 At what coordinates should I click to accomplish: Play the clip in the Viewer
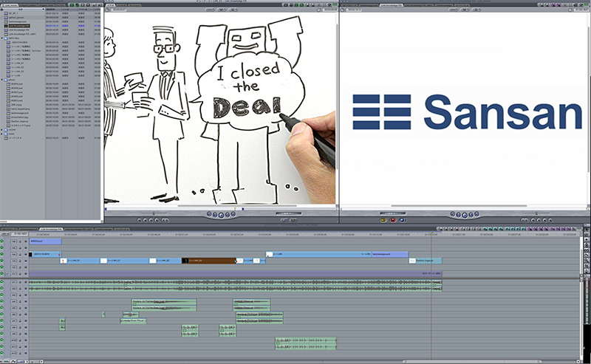click(221, 215)
